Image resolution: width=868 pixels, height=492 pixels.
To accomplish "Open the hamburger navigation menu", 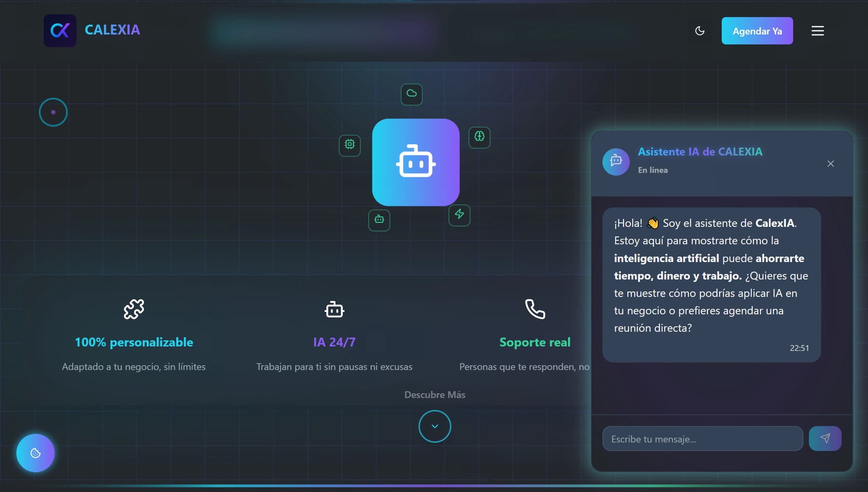I will pyautogui.click(x=817, y=31).
